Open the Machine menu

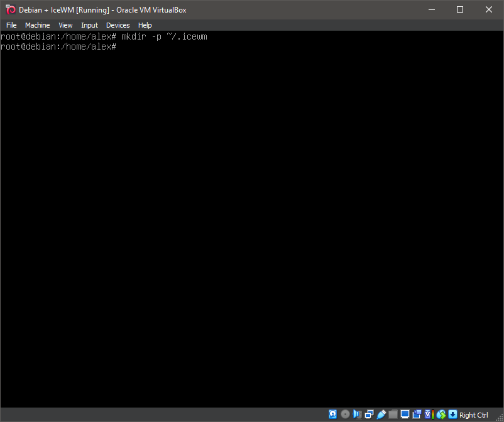coord(37,25)
